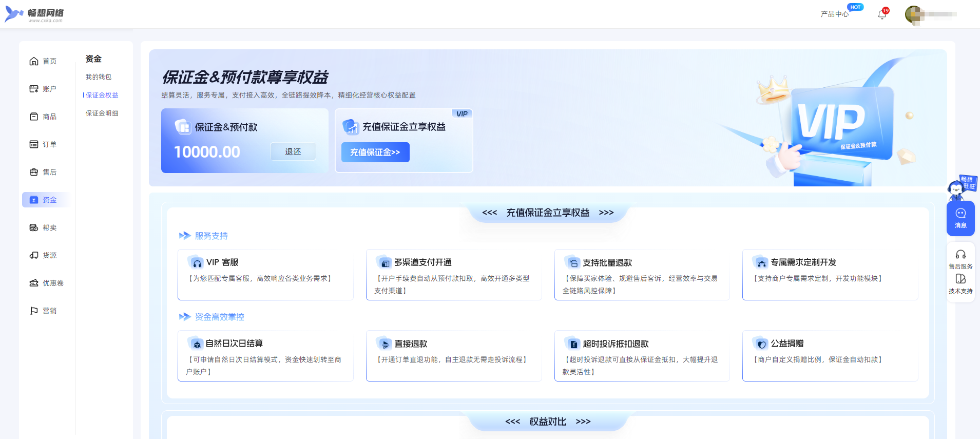Open the 多渠道支付开通 card
The height and width of the screenshot is (439, 980).
pos(453,274)
